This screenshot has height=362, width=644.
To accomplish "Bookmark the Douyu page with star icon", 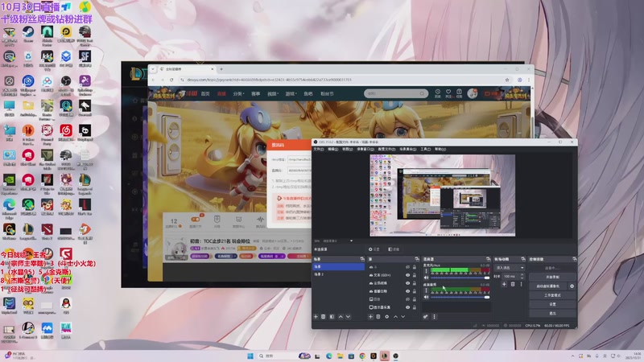I will click(x=507, y=80).
